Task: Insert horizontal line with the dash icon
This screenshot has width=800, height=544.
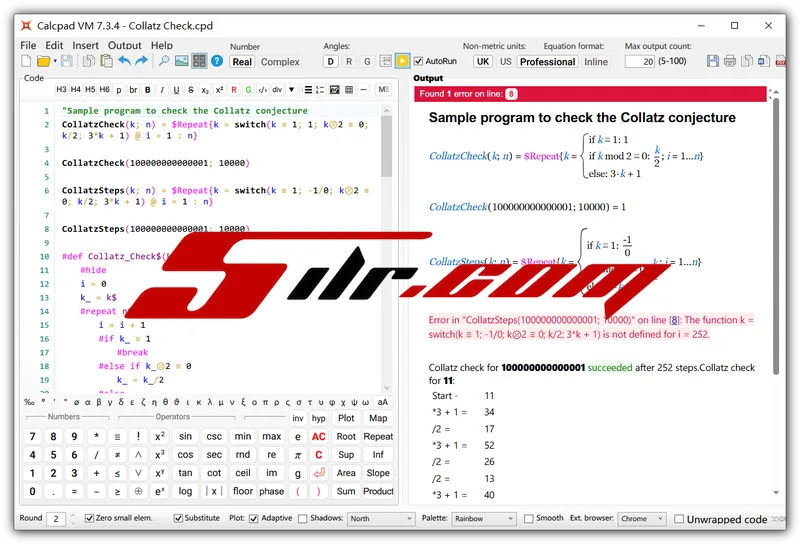Action: coord(363,90)
